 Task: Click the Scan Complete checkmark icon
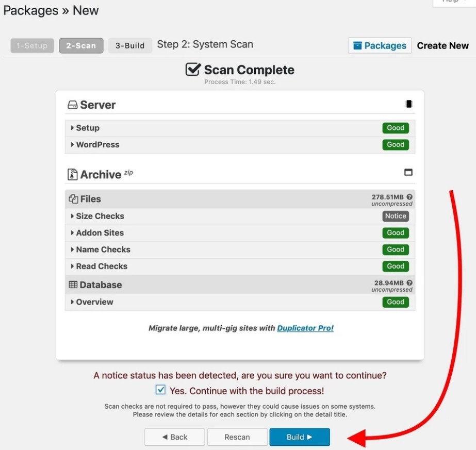193,69
